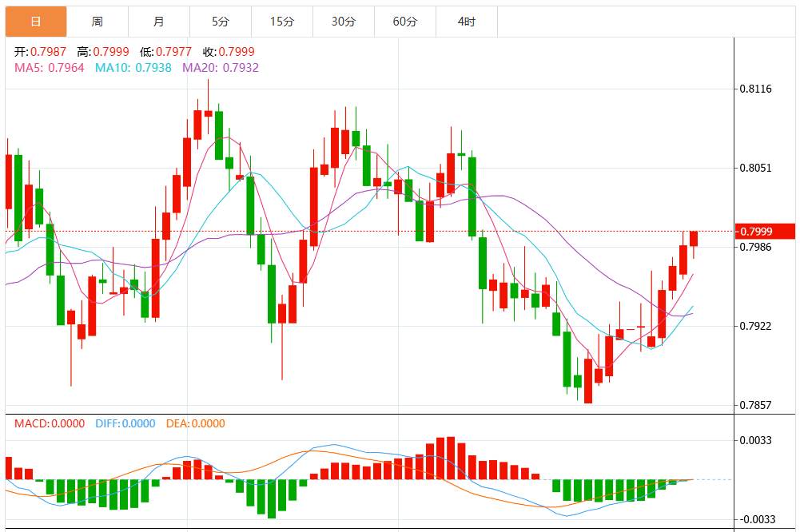Image resolution: width=800 pixels, height=532 pixels.
Task: Click the 0.0033 MACD axis label
Action: 756,440
